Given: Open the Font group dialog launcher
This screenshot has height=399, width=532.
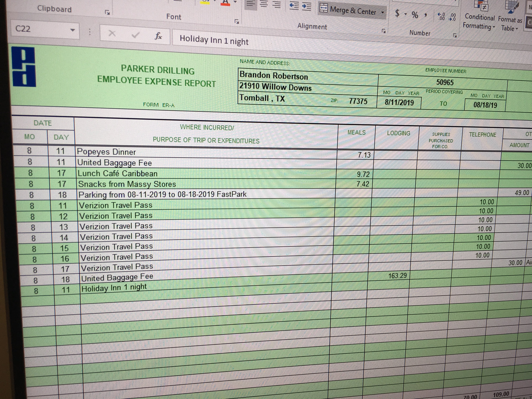Looking at the screenshot, I should click(x=237, y=22).
